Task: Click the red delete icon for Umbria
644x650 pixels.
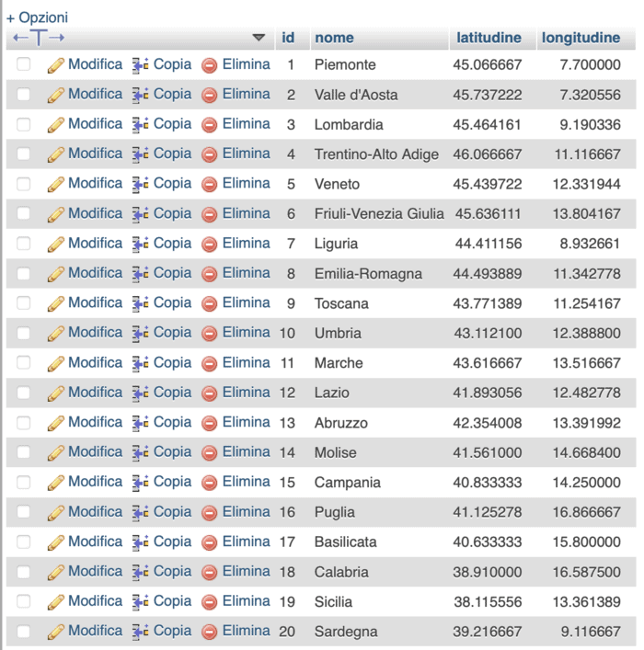Action: [x=209, y=334]
